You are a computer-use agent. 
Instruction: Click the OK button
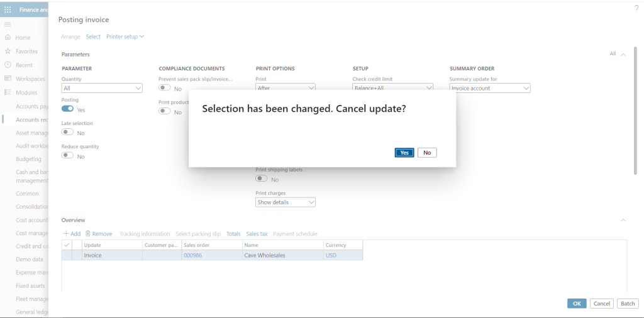coord(577,303)
